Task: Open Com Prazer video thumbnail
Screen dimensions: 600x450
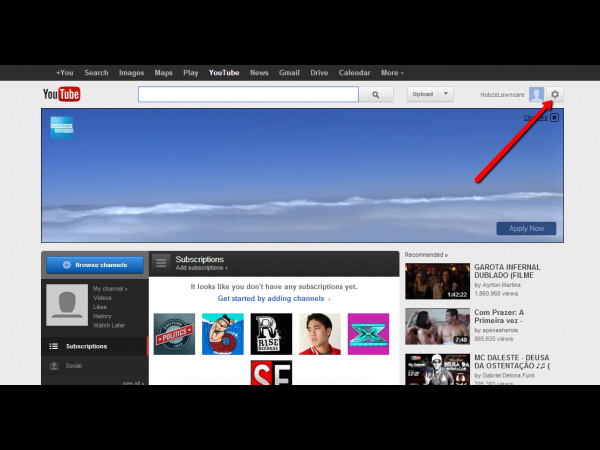Action: click(x=438, y=326)
